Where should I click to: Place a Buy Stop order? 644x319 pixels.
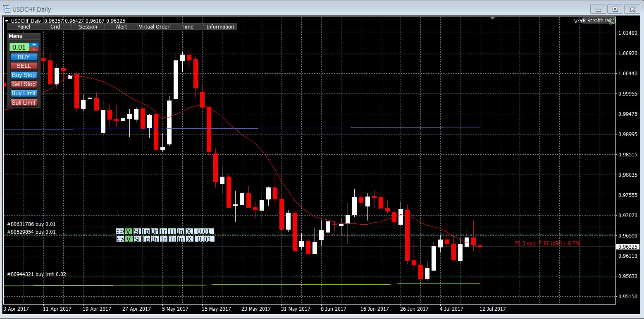pos(24,75)
